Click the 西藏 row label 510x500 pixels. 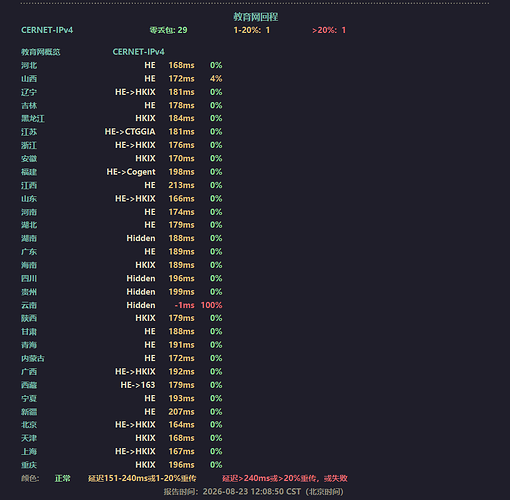click(x=29, y=385)
